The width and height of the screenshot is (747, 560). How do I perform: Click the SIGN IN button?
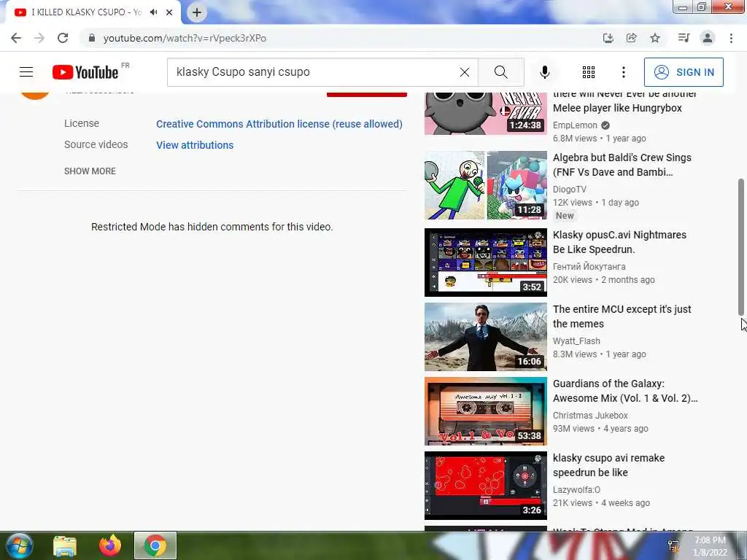point(684,72)
